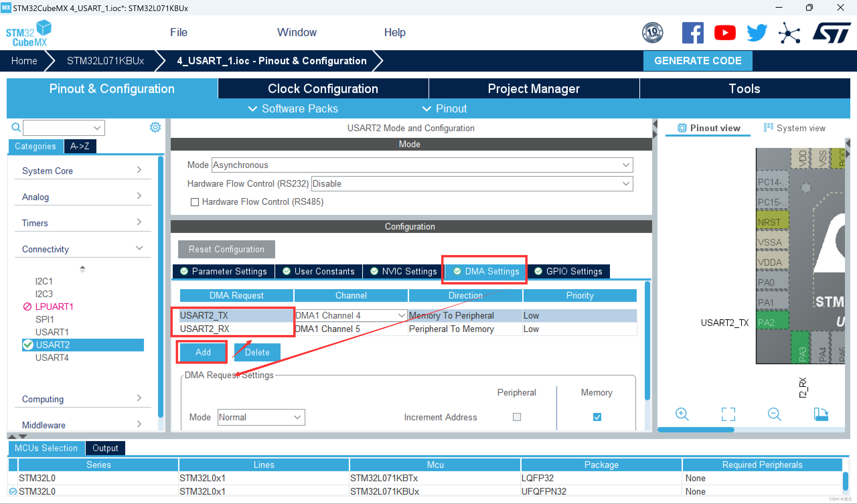857x504 pixels.
Task: Expand the Timers category
Action: pos(83,223)
